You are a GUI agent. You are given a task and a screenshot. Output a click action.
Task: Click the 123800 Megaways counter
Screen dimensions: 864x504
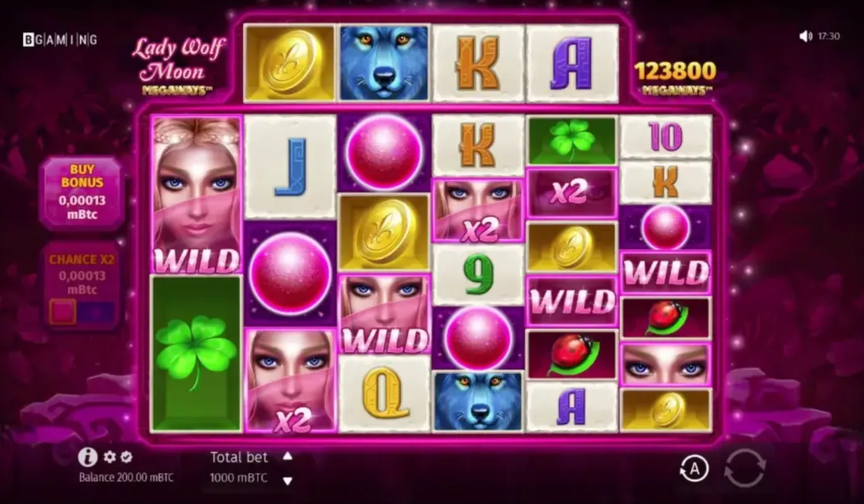point(676,78)
